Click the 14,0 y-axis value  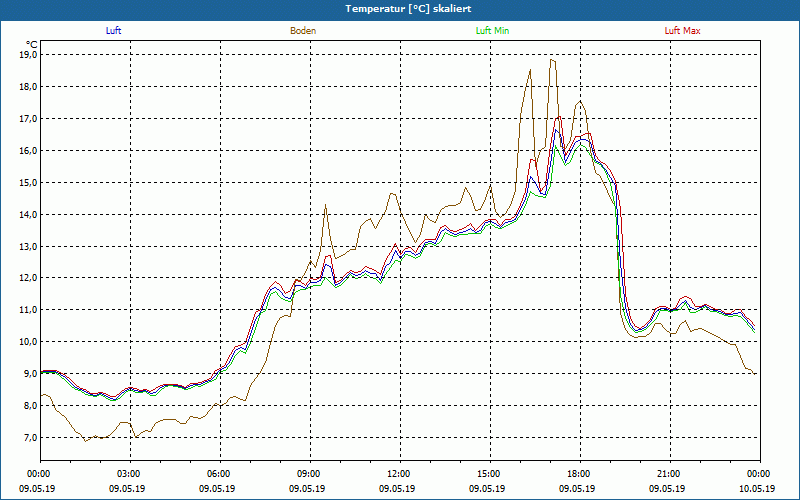28,214
